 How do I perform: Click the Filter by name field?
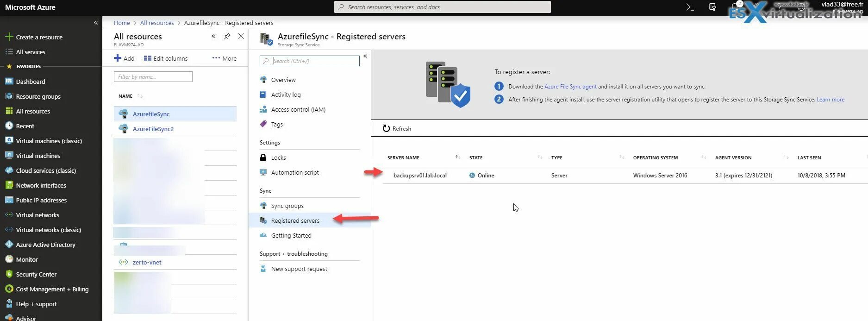[x=153, y=77]
